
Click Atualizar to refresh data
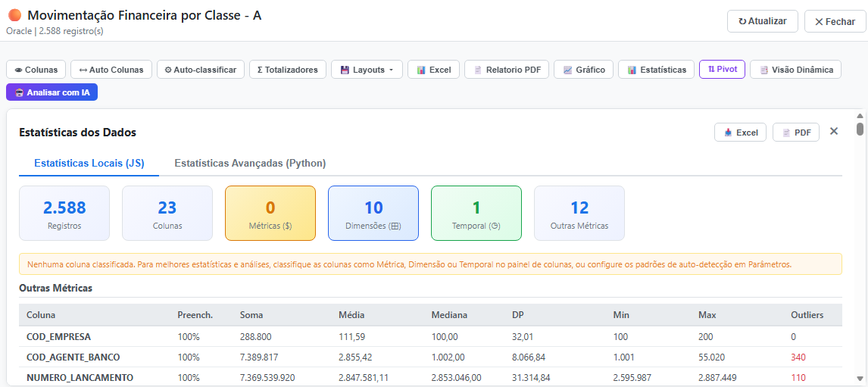pyautogui.click(x=762, y=21)
